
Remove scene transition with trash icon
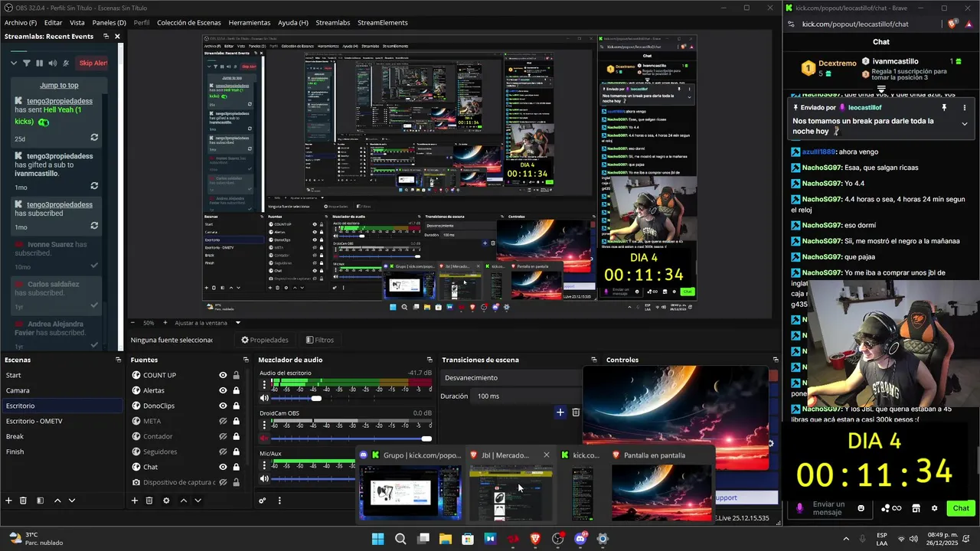576,412
